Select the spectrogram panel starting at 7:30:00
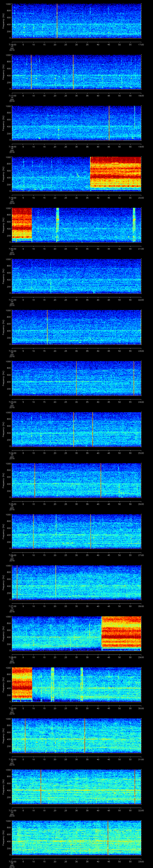 [x=76, y=736]
